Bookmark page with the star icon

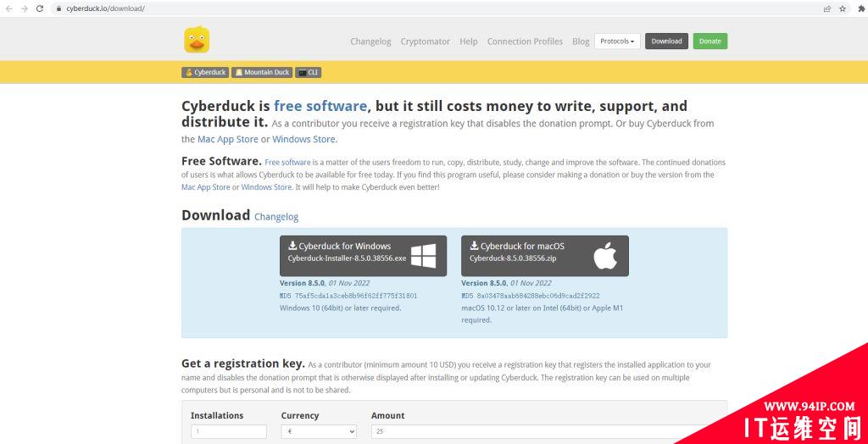pyautogui.click(x=843, y=8)
